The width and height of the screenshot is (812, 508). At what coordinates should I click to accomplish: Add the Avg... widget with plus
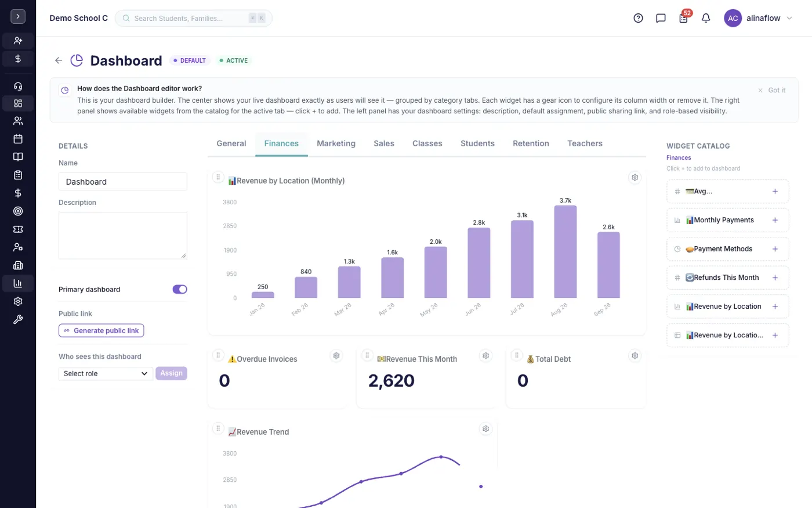tap(775, 191)
